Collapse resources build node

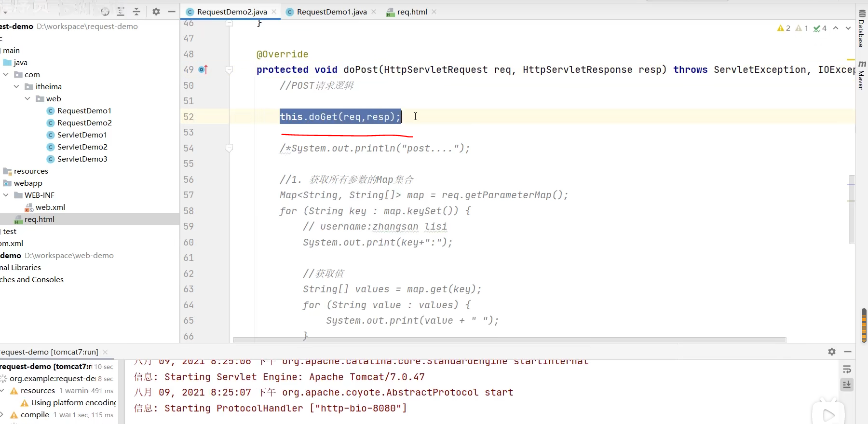coord(2,390)
